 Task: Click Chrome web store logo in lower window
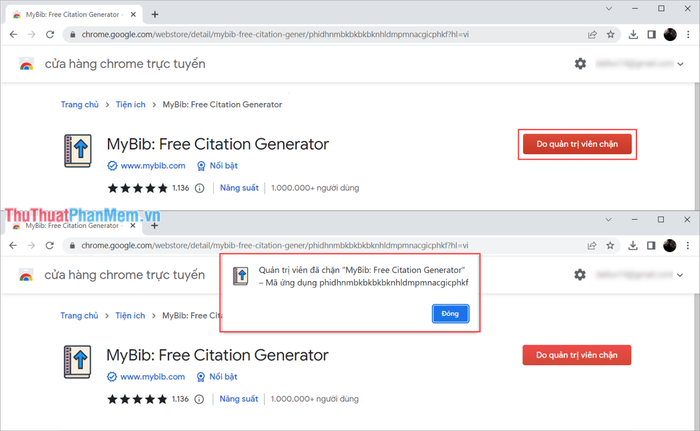pyautogui.click(x=26, y=276)
